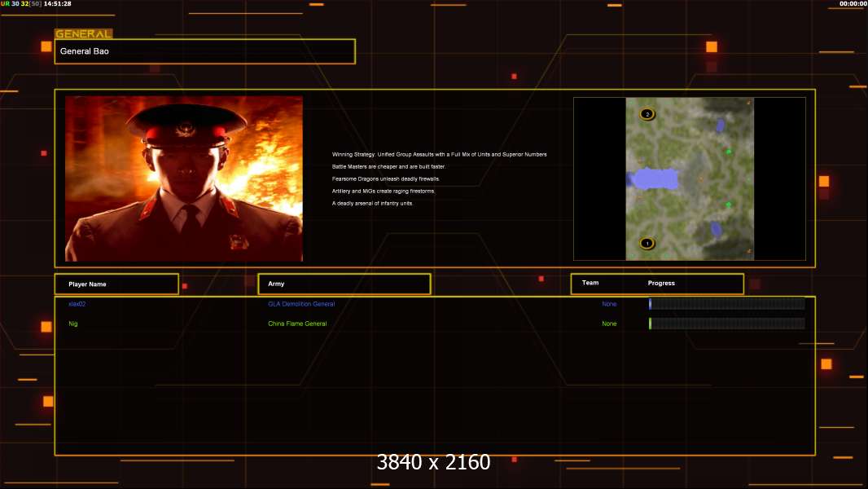This screenshot has height=489, width=868.
Task: Click the Fearsome Dragons text line
Action: [x=386, y=178]
